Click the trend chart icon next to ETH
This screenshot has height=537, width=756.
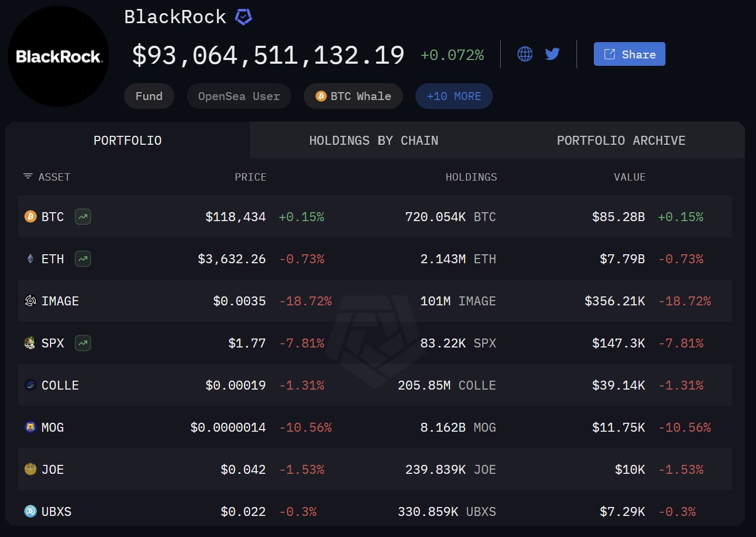pos(82,258)
